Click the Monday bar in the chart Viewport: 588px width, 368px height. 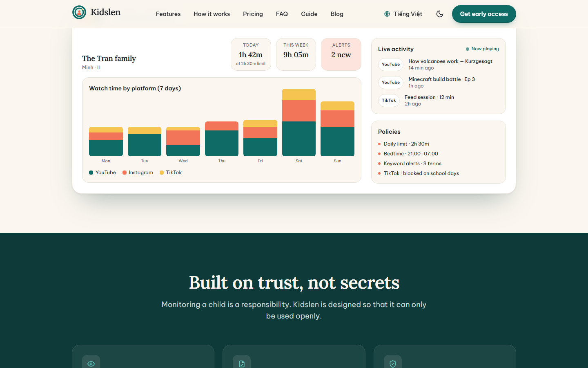[x=106, y=141]
